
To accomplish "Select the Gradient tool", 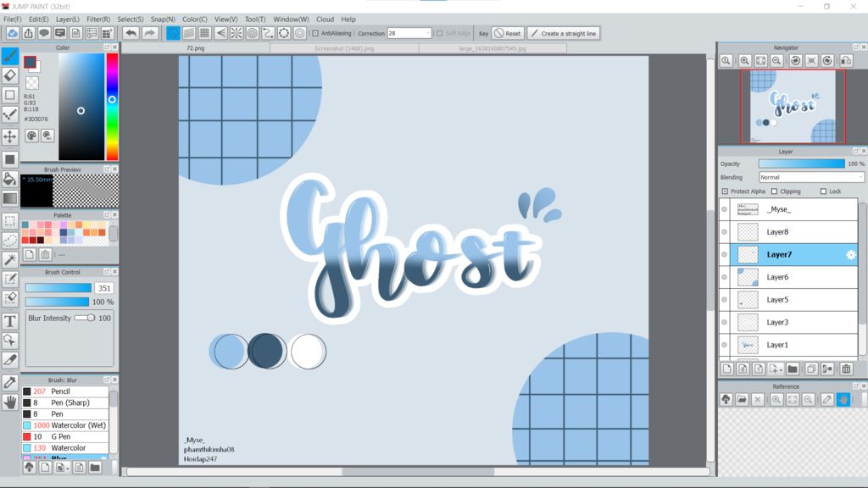I will [10, 198].
